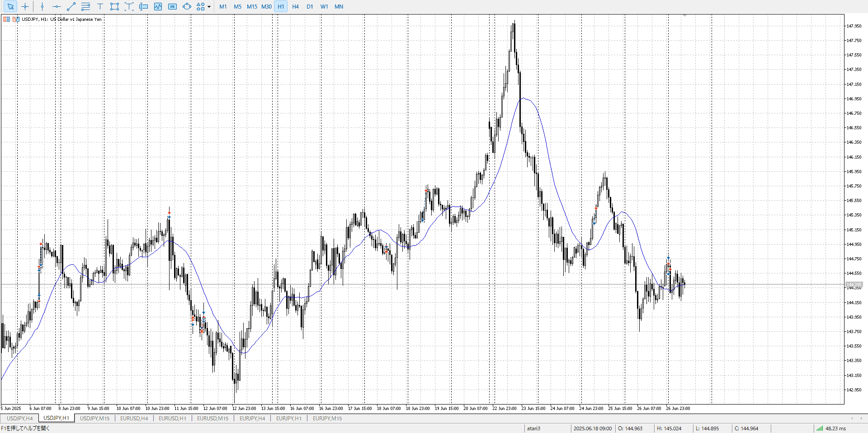Click the depth of market icon

[16, 19]
